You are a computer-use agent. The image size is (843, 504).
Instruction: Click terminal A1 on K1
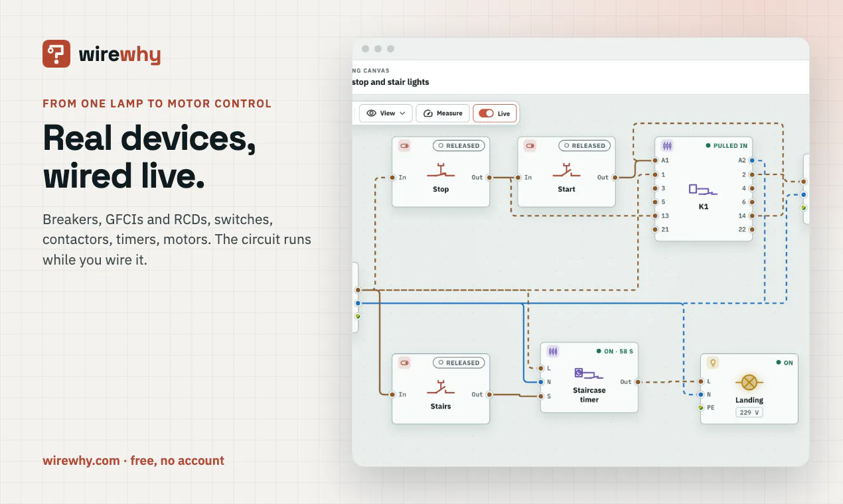pos(655,160)
